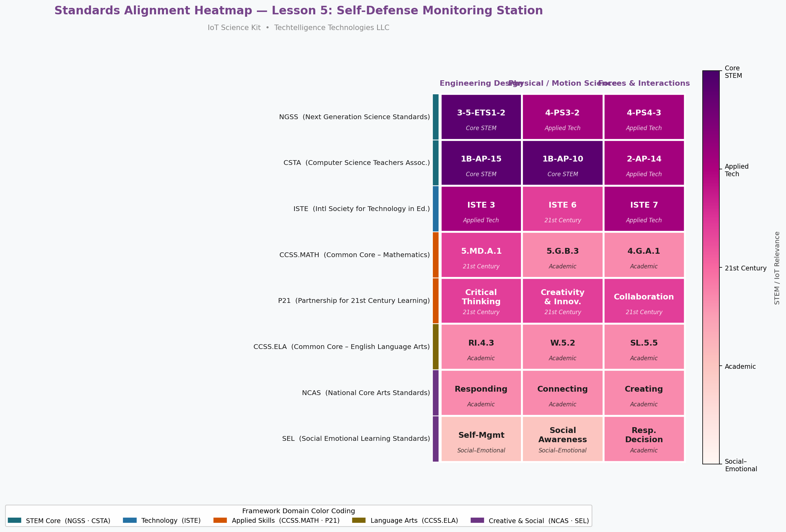Select the 2-AP-14 cell

tap(644, 163)
